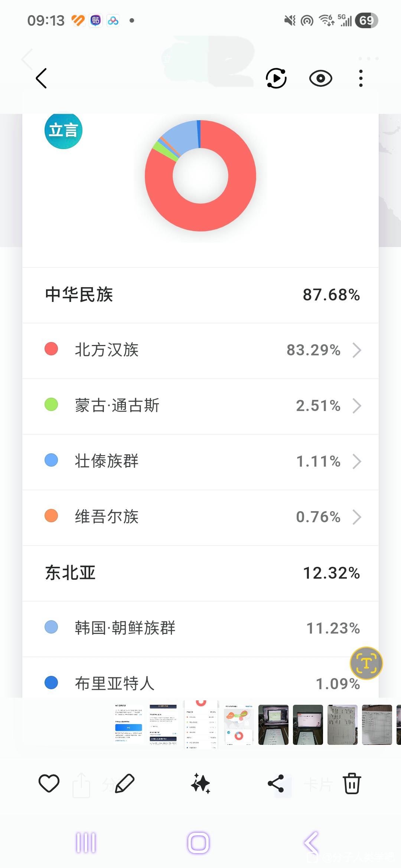Select the map thumbnail in filmstrip
Image resolution: width=401 pixels, height=868 pixels.
[239, 724]
